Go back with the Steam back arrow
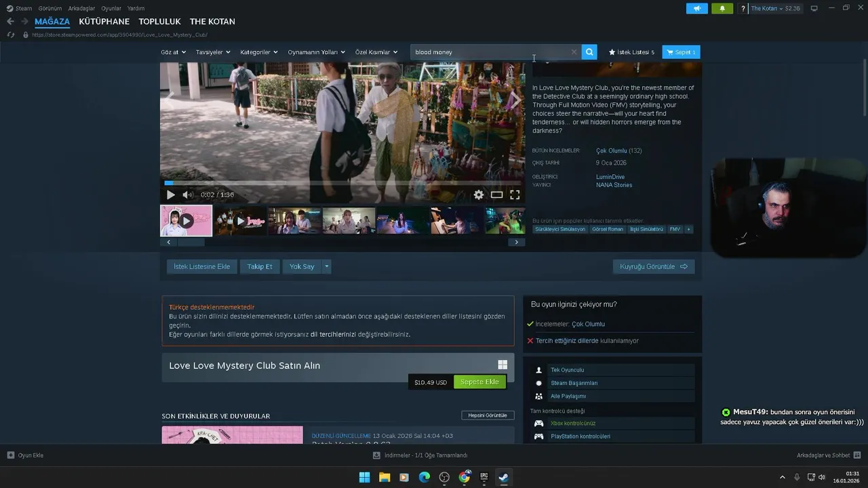The width and height of the screenshot is (868, 488). [x=10, y=22]
